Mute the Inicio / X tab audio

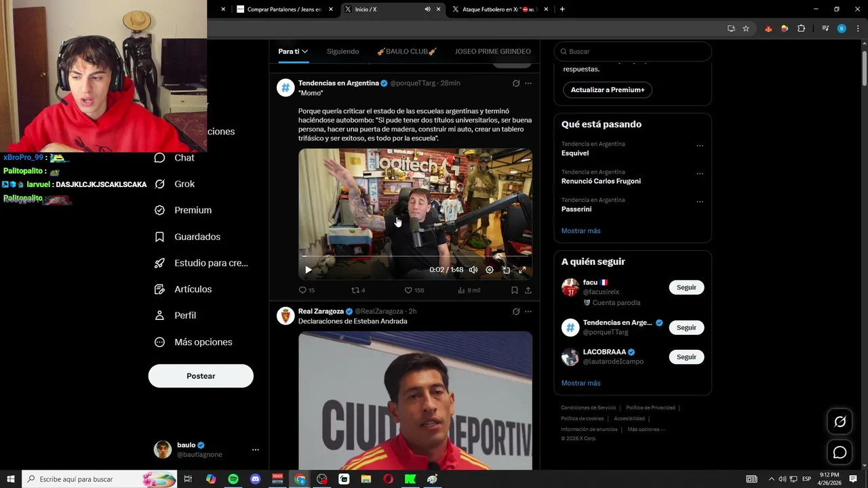coord(427,9)
